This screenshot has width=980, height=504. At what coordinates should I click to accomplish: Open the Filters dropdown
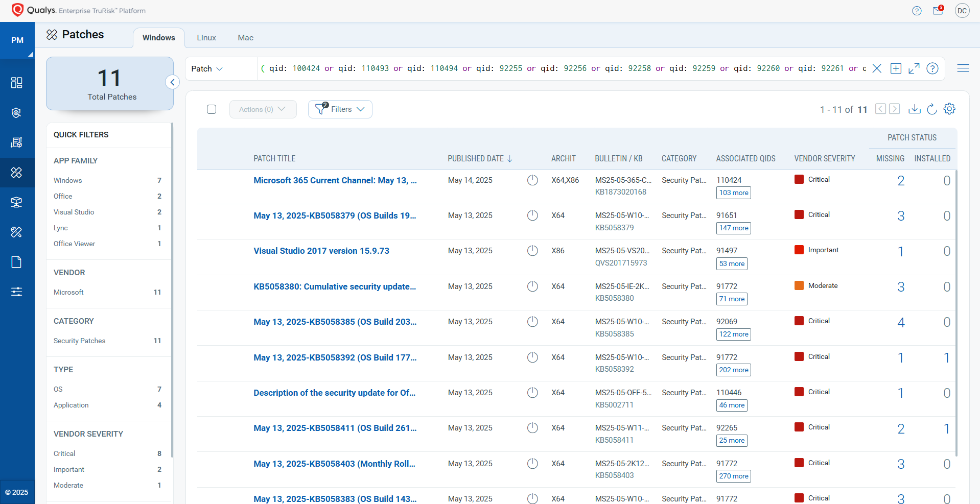coord(340,109)
